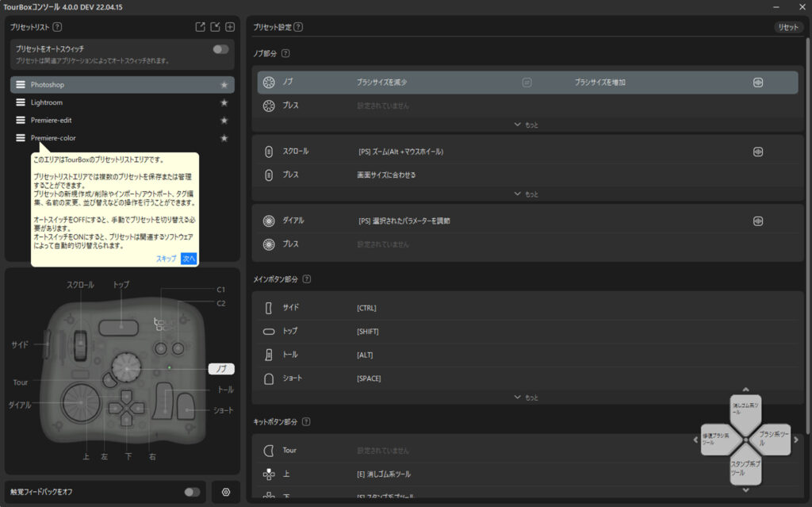The width and height of the screenshot is (812, 507).
Task: Click 画面サイズに合わせる press assignment
Action: (x=386, y=175)
